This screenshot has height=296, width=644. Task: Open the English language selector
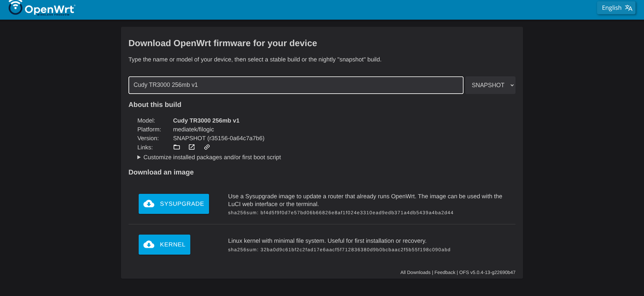(616, 8)
